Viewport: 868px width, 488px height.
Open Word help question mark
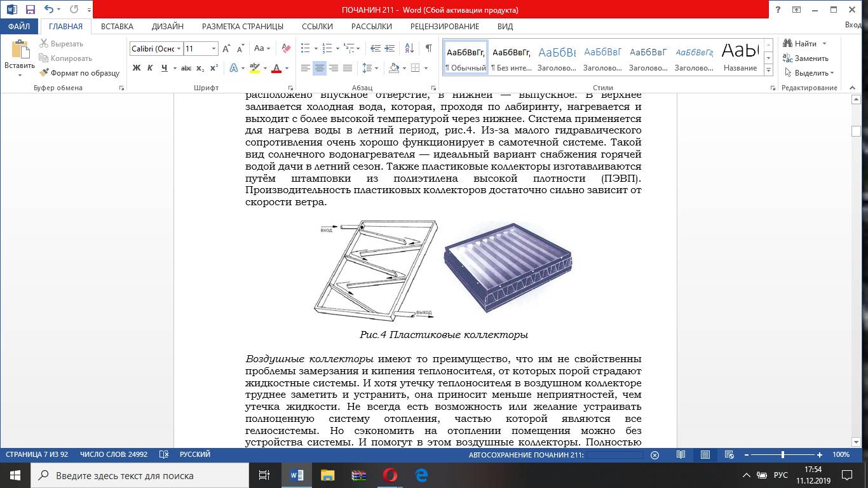coord(778,10)
